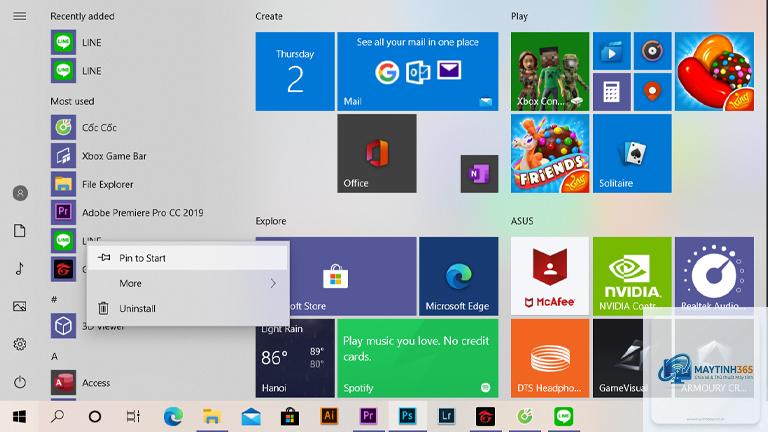Launch Premiere Pro from the taskbar

[368, 417]
